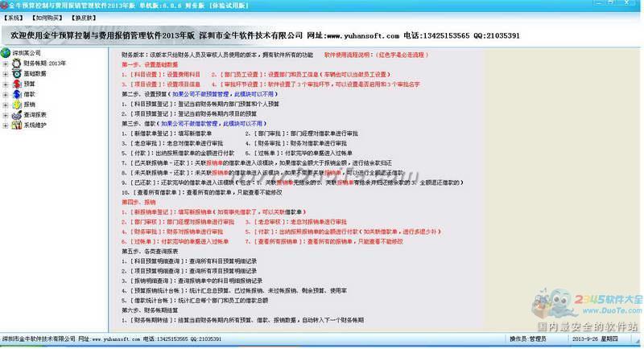Screen dimensions: 644x349
Task: Click the 2013-9-26 星期四 date in status bar
Action: tap(595, 339)
